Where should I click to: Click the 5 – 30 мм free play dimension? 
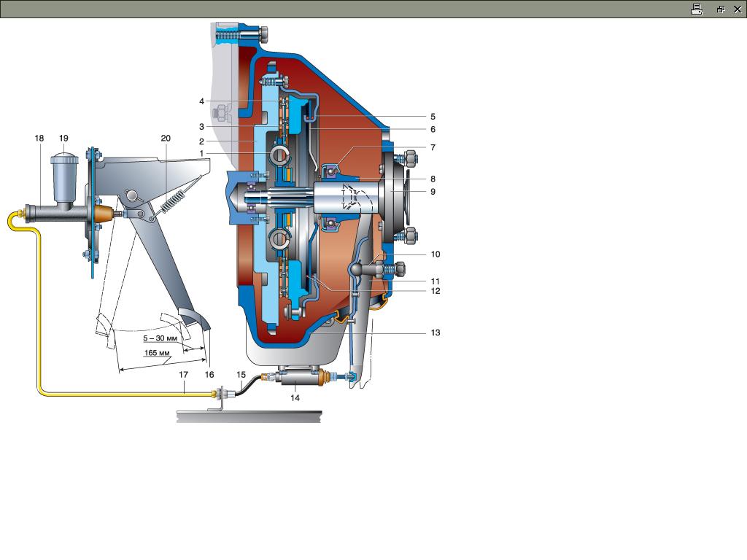point(159,338)
